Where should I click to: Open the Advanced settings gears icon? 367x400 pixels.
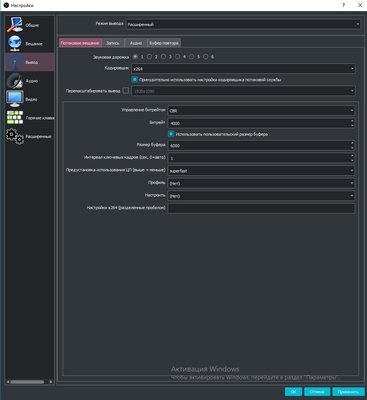click(x=15, y=136)
